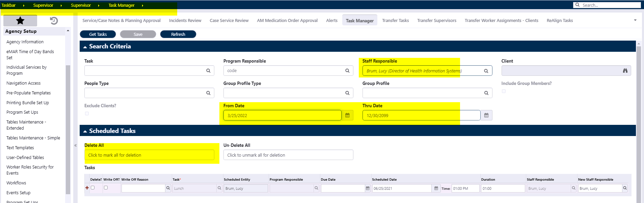
Task: Open AM Medication Order Approval tab
Action: 287,21
